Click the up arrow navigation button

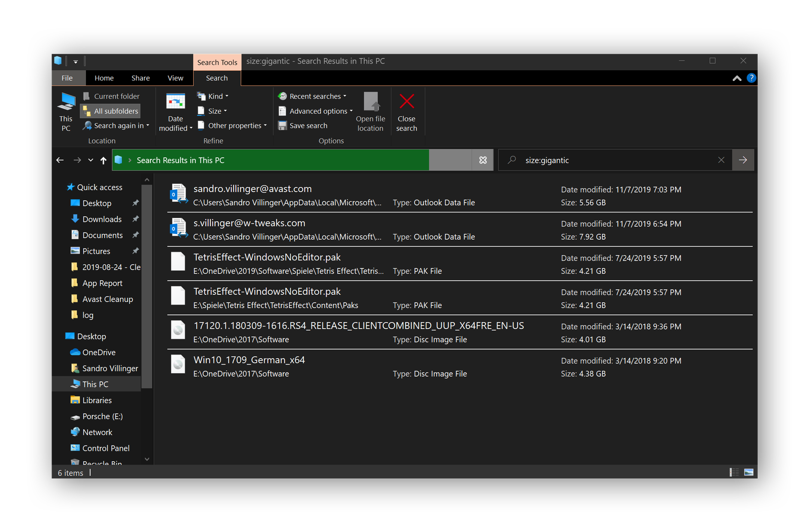coord(104,160)
